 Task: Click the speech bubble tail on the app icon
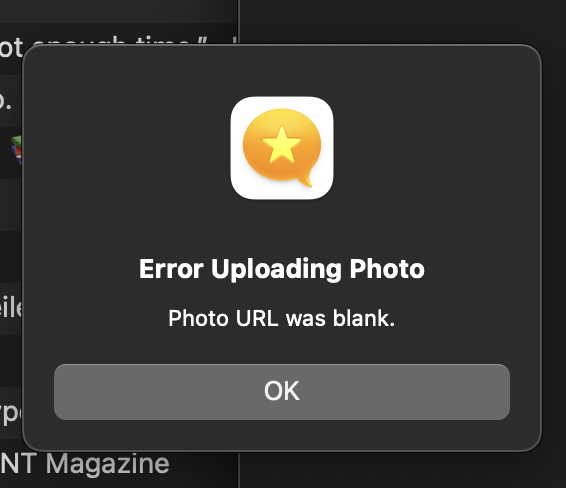click(305, 180)
